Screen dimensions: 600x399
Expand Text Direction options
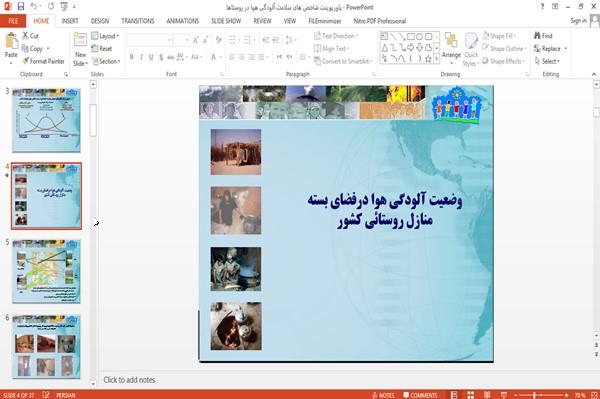coord(336,36)
